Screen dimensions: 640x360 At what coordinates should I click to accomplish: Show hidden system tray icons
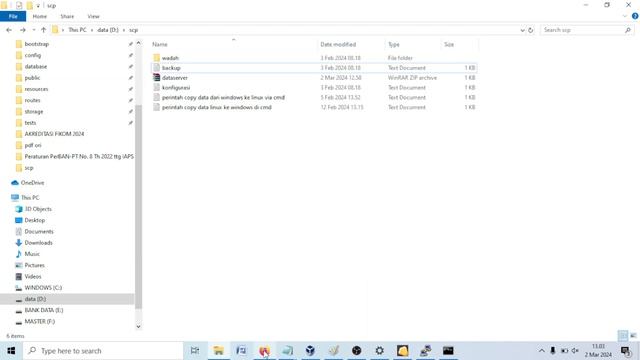point(542,351)
